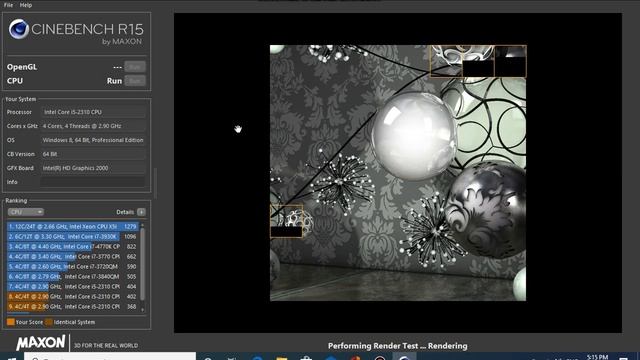Select ranking row 8 scoring 402
The image size is (640, 360).
[73, 296]
